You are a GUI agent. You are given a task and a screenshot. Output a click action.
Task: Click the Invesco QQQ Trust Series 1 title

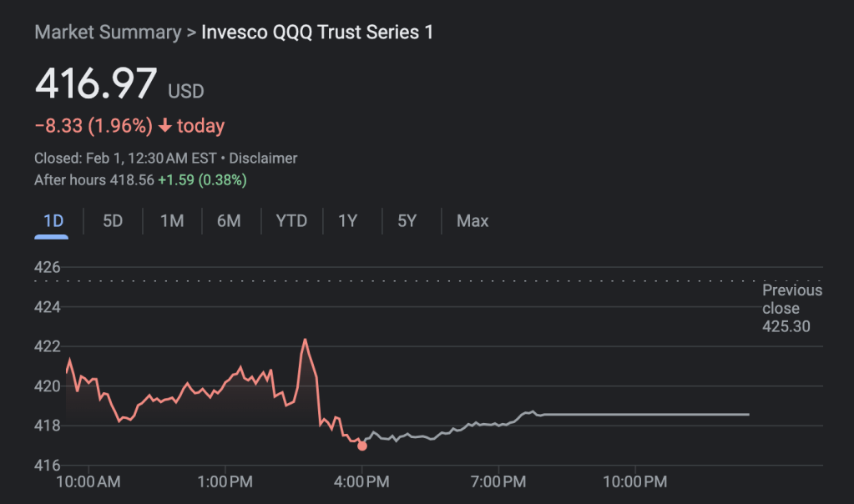click(317, 33)
